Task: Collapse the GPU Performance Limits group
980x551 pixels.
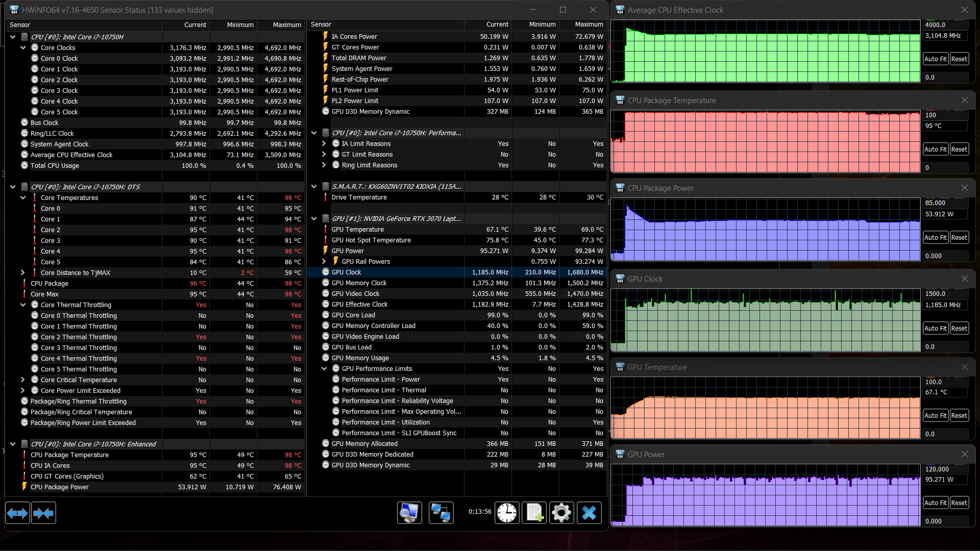Action: tap(324, 368)
